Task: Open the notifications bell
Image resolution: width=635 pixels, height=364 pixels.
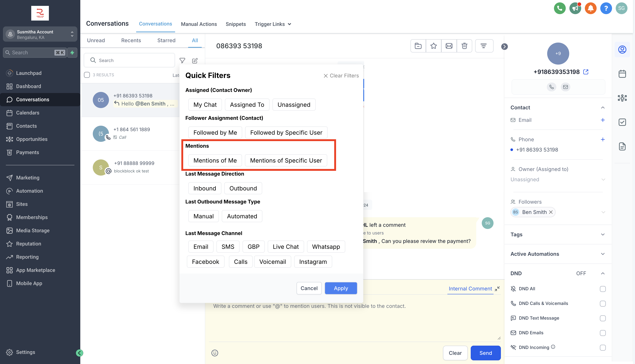Action: point(591,8)
